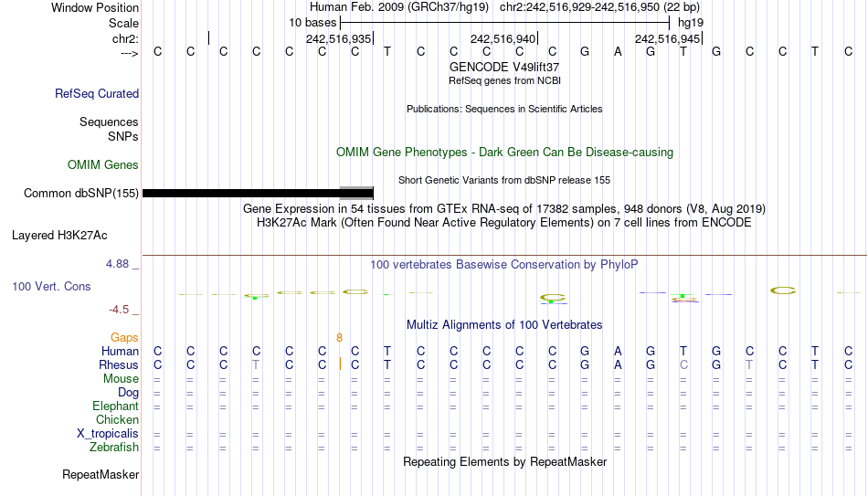The image size is (868, 496).
Task: Click the SNPs track label
Action: pos(123,136)
